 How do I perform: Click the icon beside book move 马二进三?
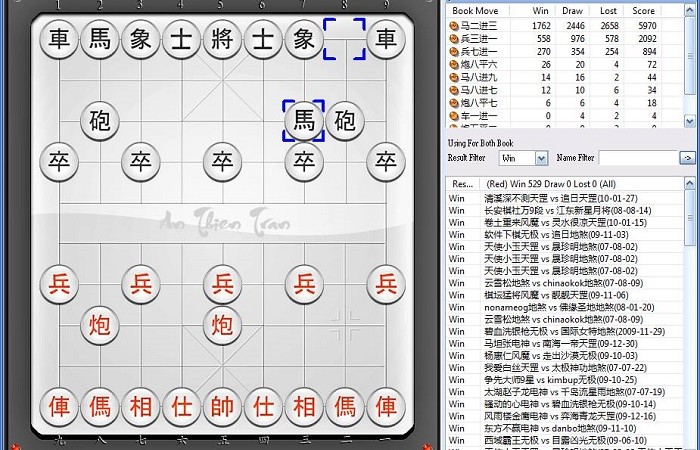[454, 26]
